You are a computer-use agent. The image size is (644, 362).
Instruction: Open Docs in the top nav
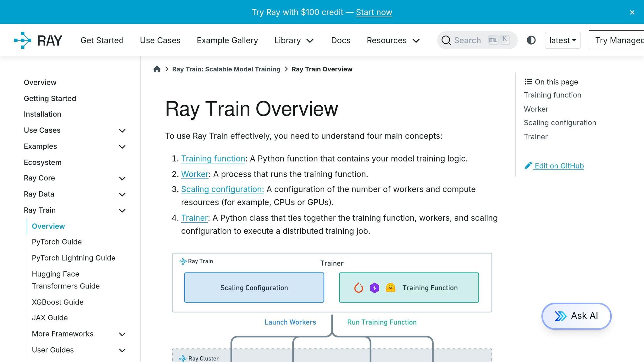(341, 40)
